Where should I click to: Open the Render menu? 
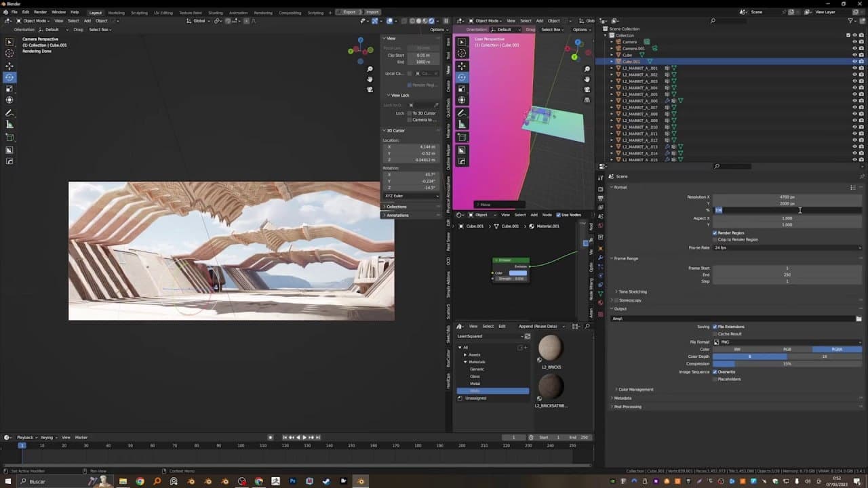pyautogui.click(x=41, y=12)
